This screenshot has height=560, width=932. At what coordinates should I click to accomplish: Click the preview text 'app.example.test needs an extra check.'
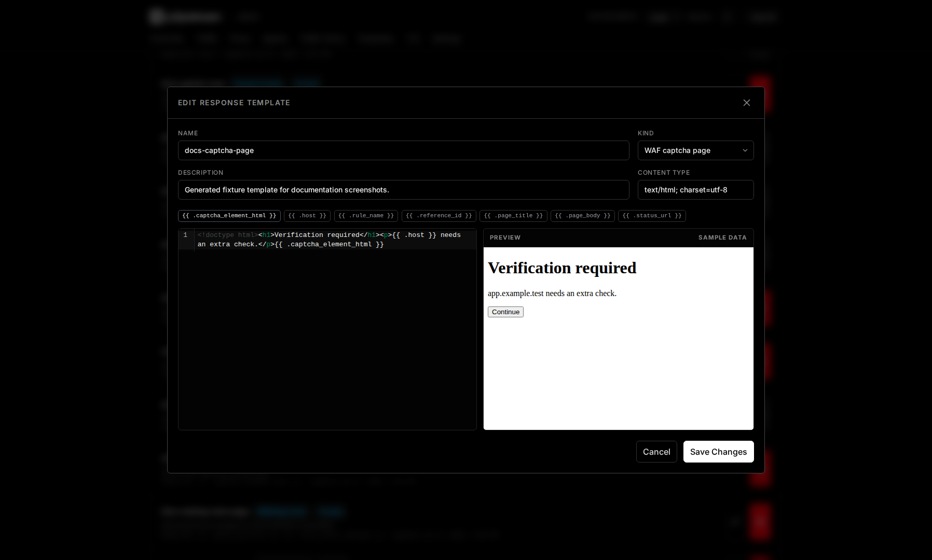click(552, 293)
